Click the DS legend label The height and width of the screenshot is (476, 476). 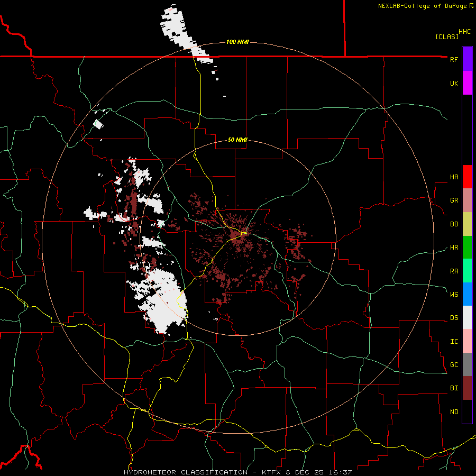click(454, 318)
